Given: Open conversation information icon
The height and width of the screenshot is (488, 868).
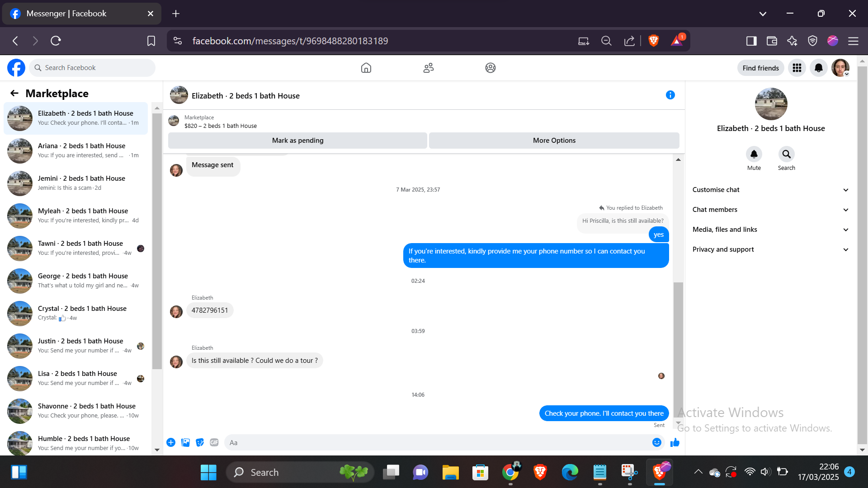Looking at the screenshot, I should [x=670, y=95].
